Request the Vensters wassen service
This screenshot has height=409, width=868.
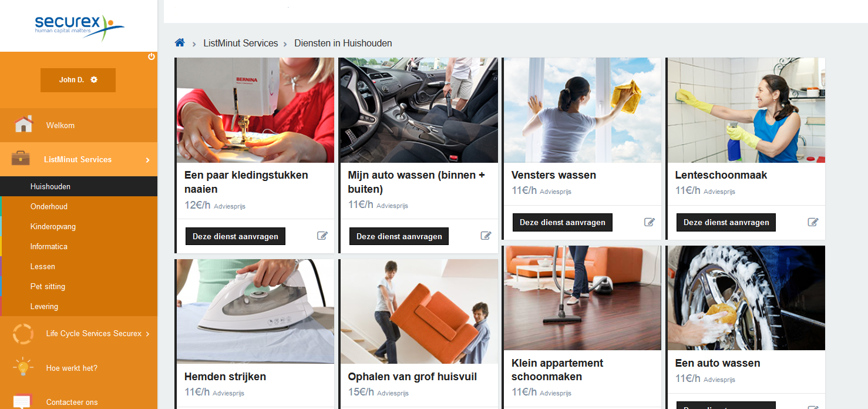click(x=563, y=223)
